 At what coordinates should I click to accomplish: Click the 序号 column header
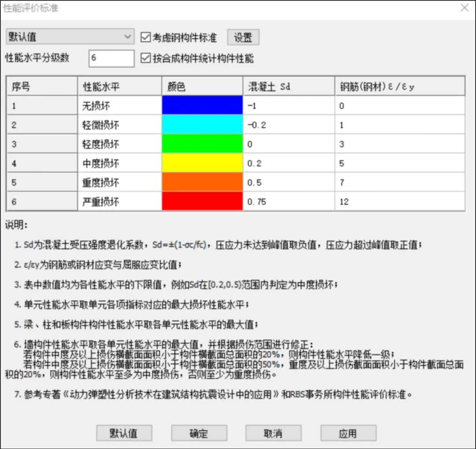(42, 86)
